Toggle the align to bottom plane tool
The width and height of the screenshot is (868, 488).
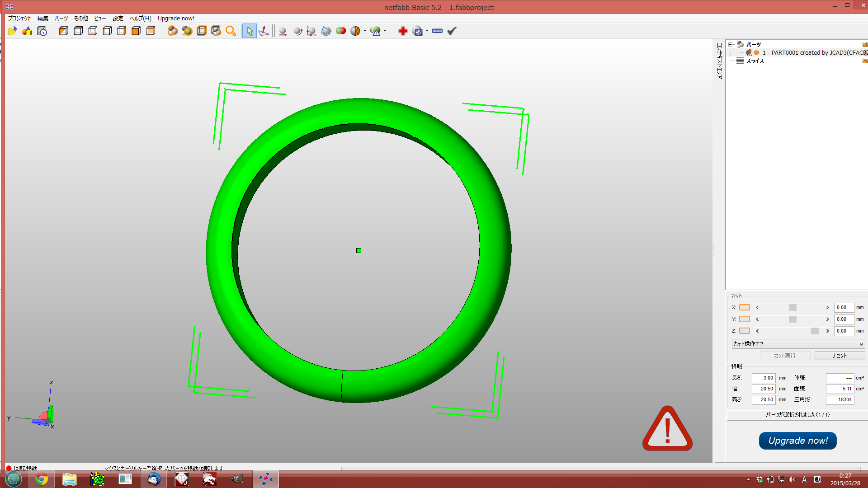(x=264, y=31)
